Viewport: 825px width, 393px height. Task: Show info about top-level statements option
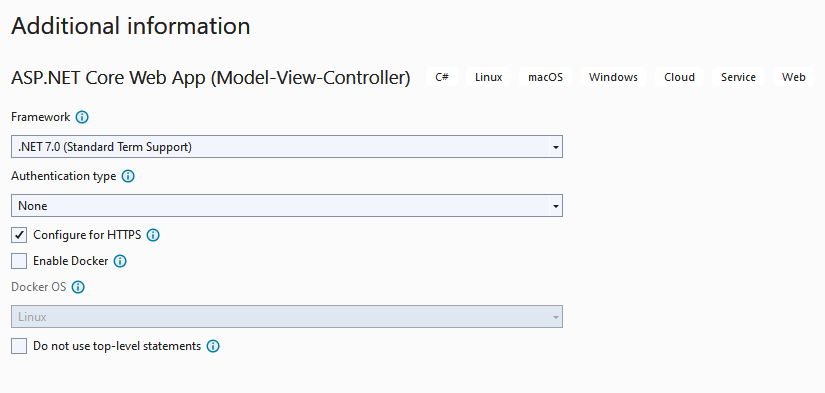coord(213,346)
